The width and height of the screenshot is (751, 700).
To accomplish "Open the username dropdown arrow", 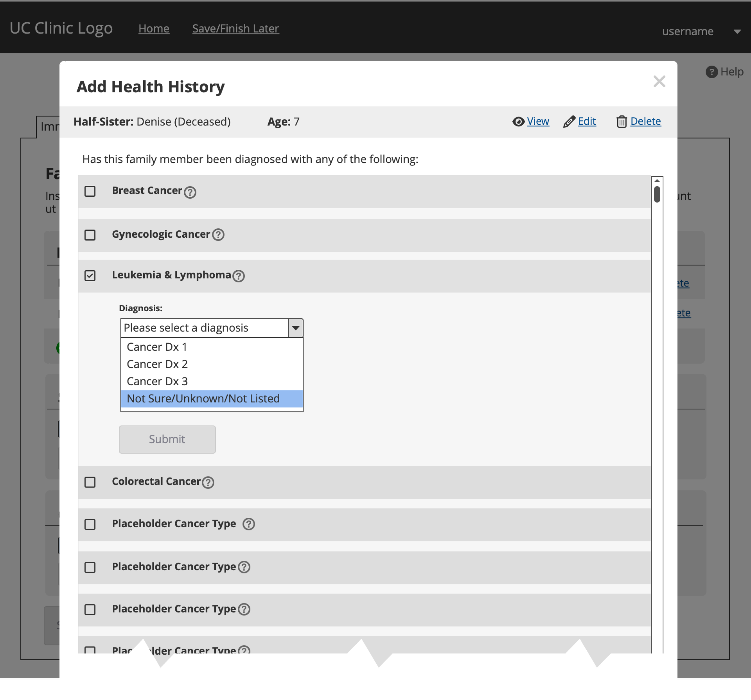I will pos(737,32).
